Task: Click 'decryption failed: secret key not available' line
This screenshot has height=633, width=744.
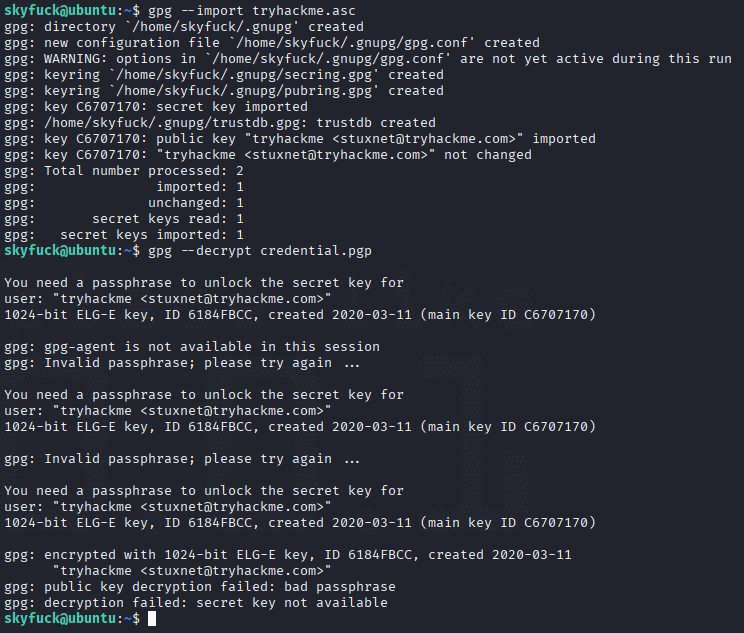Action: coord(196,603)
